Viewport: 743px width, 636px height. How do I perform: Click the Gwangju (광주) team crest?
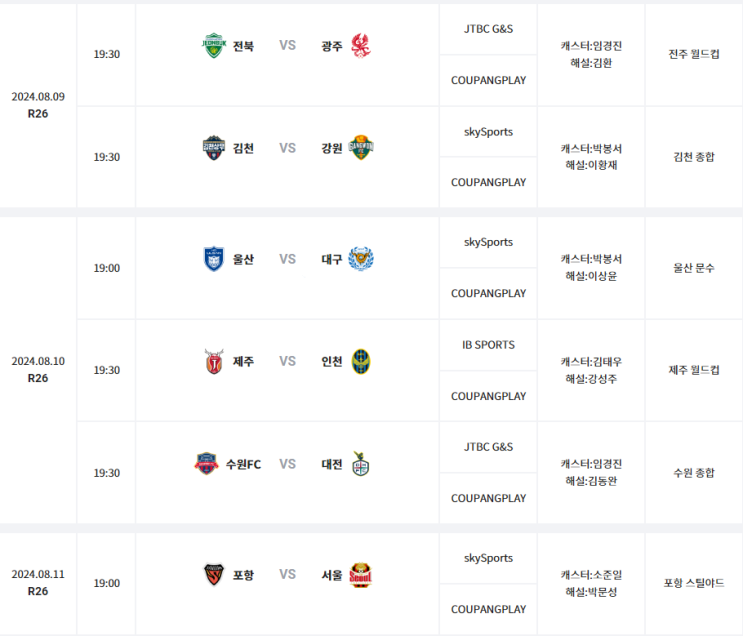(361, 46)
